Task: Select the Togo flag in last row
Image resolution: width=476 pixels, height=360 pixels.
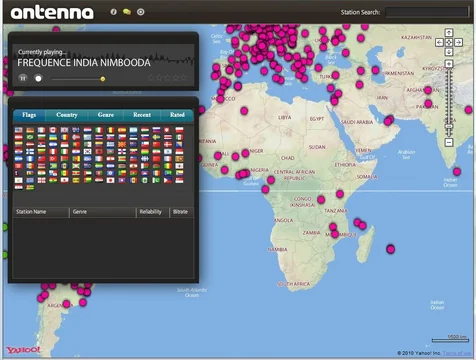Action: point(30,187)
